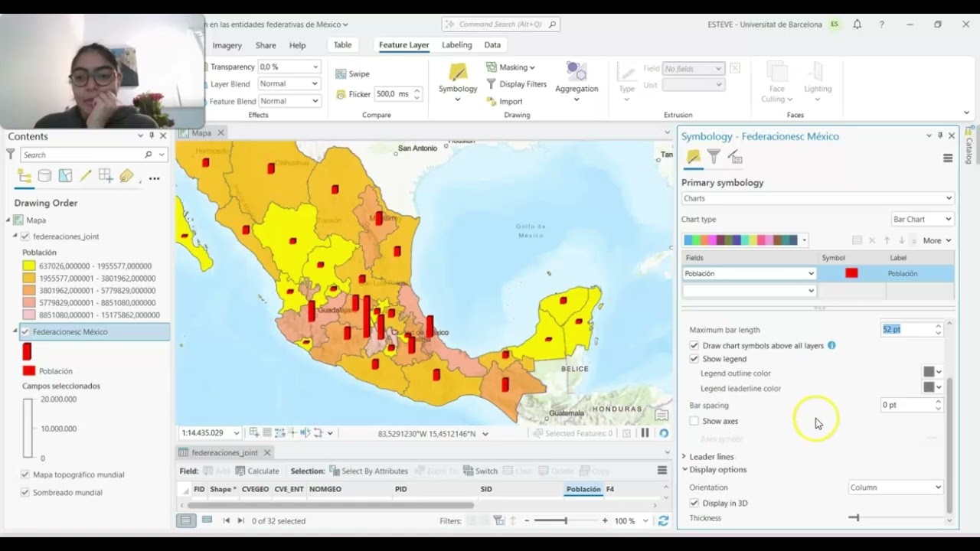Image resolution: width=980 pixels, height=551 pixels.
Task: Open Display Filters from the Drawing group
Action: [516, 84]
